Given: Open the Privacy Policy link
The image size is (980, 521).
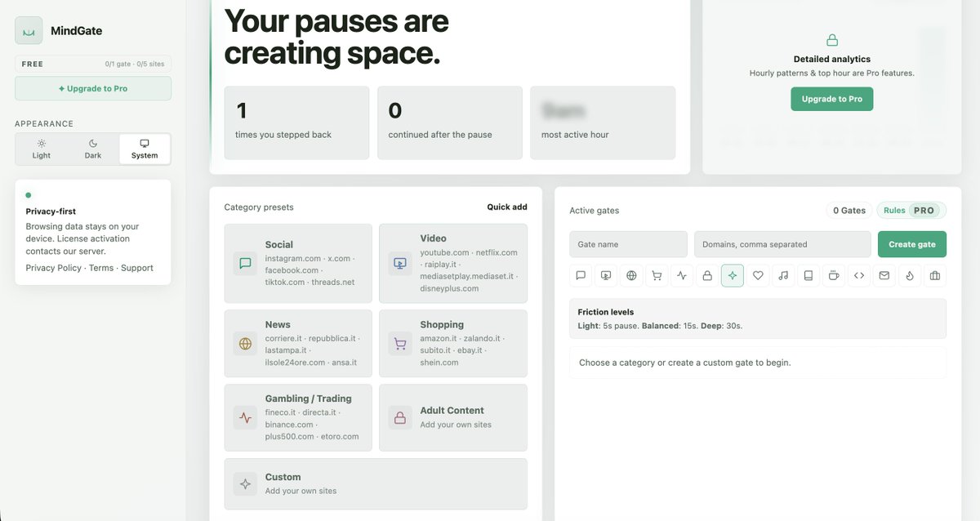Looking at the screenshot, I should coord(53,268).
